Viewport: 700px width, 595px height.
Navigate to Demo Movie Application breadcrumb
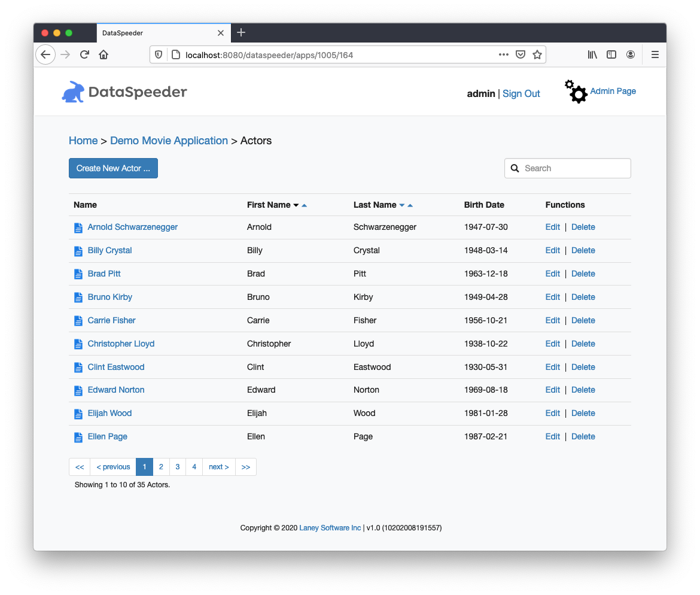coord(169,141)
